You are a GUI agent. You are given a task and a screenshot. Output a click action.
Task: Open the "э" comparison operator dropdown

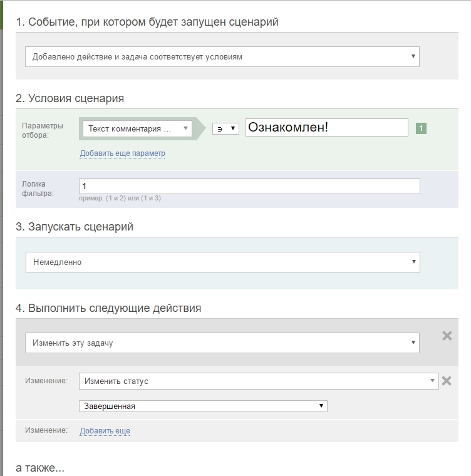(x=225, y=128)
